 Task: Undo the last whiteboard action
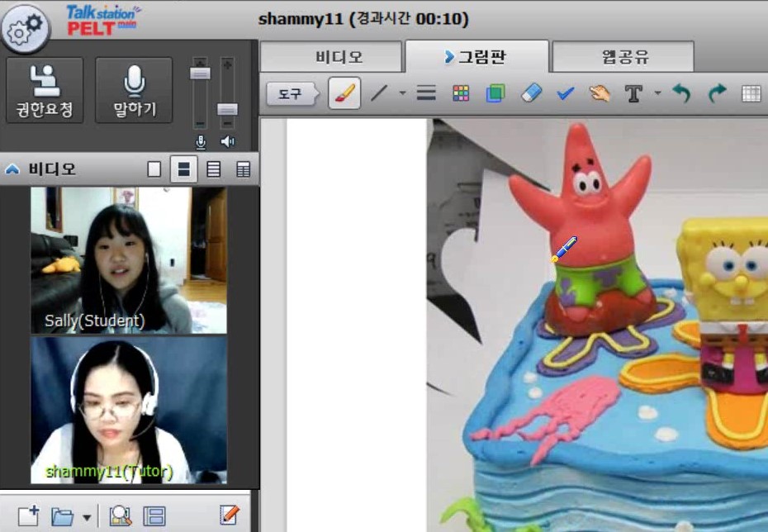(x=681, y=93)
